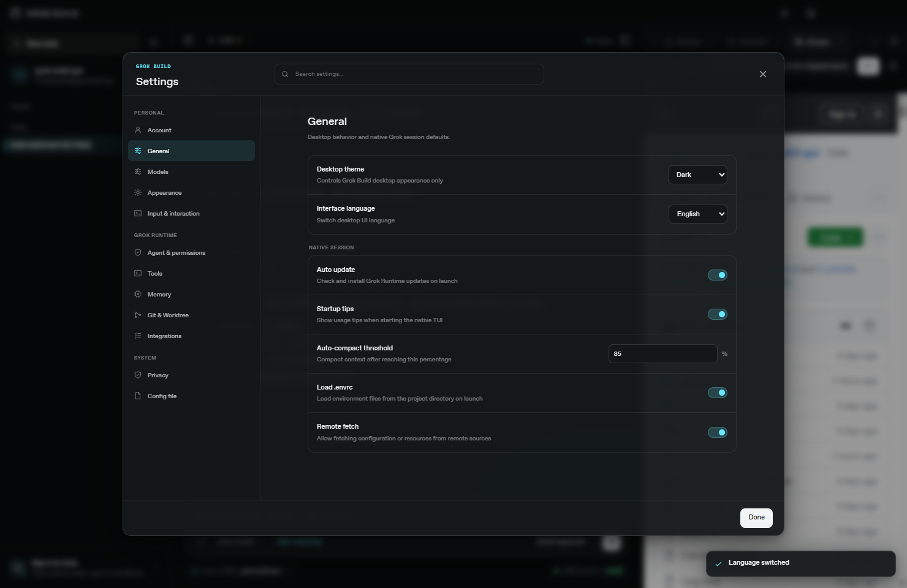This screenshot has width=907, height=588.
Task: Click the General sliders icon
Action: click(x=138, y=151)
